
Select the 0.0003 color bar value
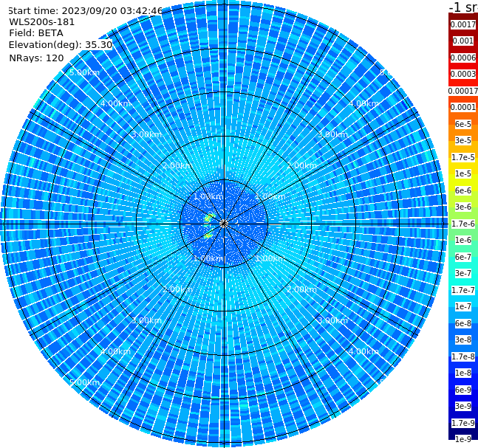[x=463, y=74]
